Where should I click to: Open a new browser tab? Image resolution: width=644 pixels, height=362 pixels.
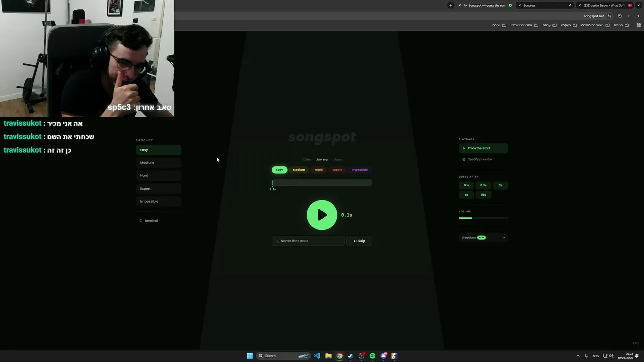(451, 5)
